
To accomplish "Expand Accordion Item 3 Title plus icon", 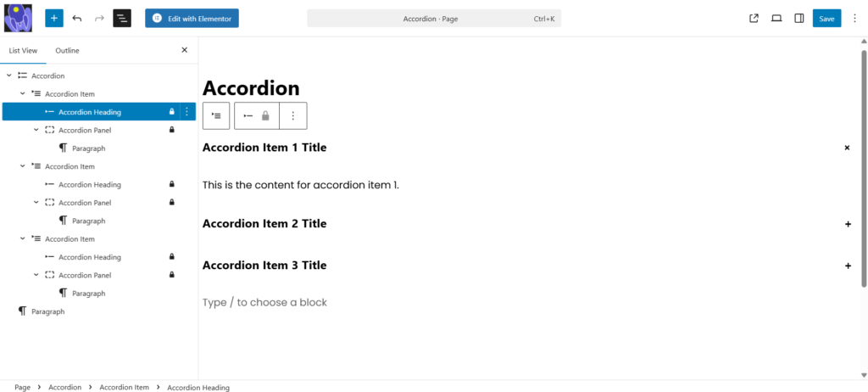I will click(x=848, y=266).
